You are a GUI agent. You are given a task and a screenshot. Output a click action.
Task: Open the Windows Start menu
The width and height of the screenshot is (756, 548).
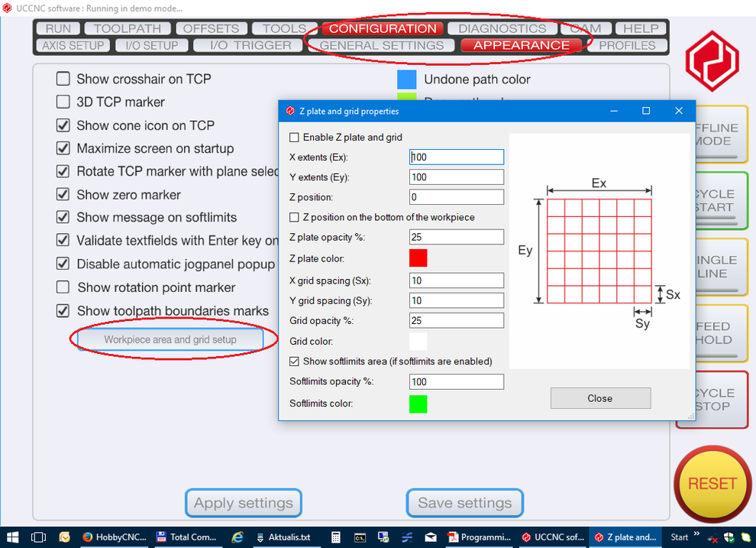[x=11, y=537]
